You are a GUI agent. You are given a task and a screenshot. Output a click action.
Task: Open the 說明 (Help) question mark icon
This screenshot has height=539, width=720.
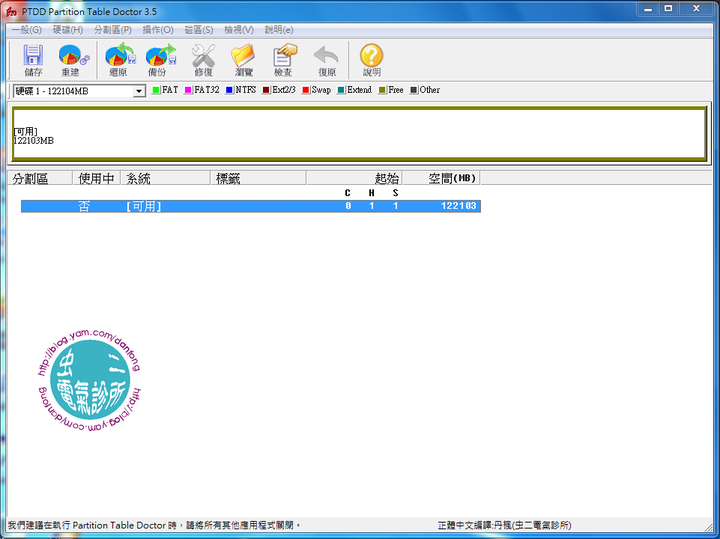[x=371, y=60]
